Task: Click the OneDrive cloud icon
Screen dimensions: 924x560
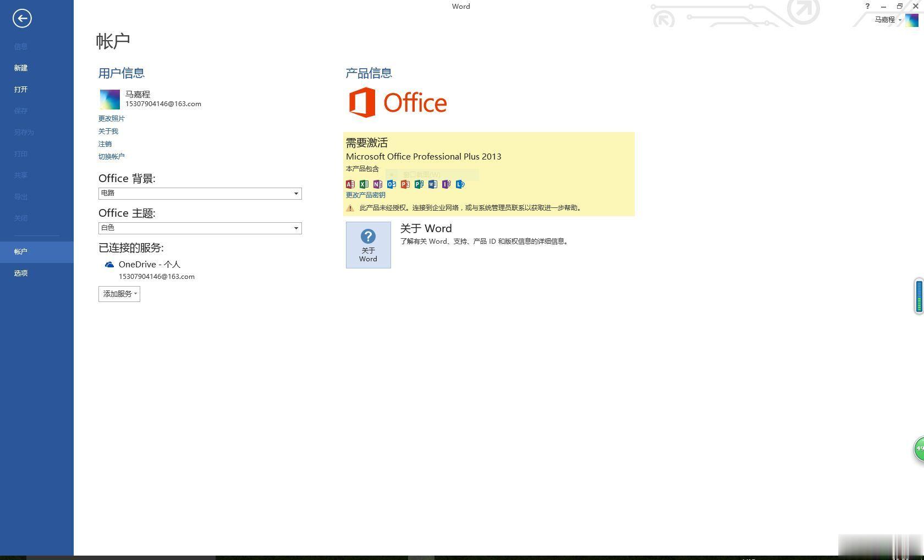Action: [x=109, y=265]
